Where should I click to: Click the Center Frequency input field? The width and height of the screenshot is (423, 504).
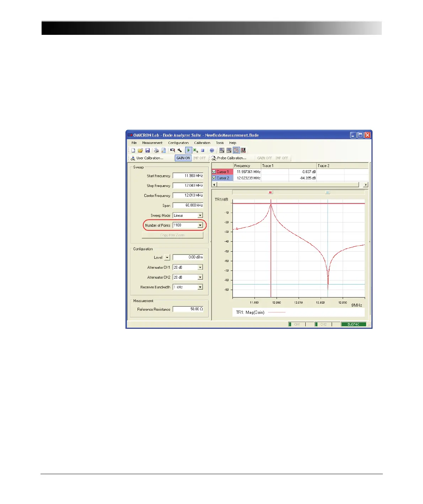tap(188, 195)
